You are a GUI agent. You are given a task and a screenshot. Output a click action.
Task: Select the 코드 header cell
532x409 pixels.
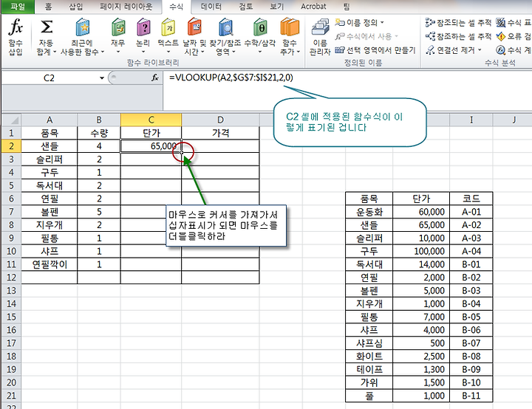click(x=471, y=199)
